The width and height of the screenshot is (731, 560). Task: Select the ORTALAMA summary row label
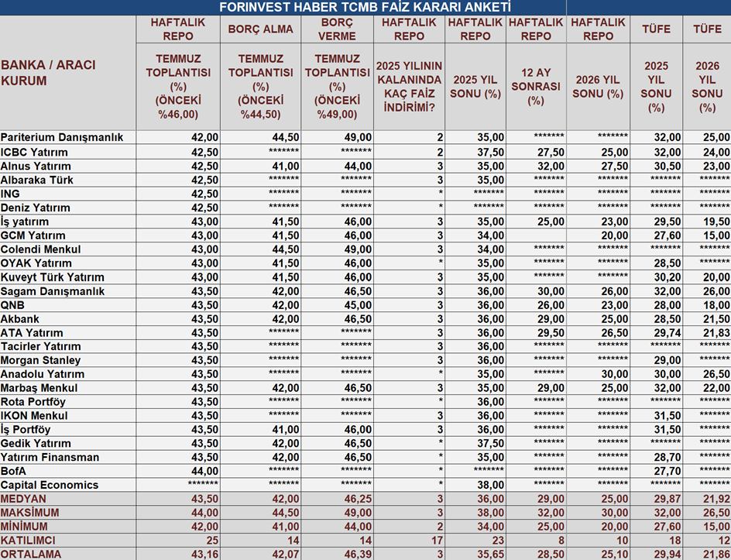[30, 554]
